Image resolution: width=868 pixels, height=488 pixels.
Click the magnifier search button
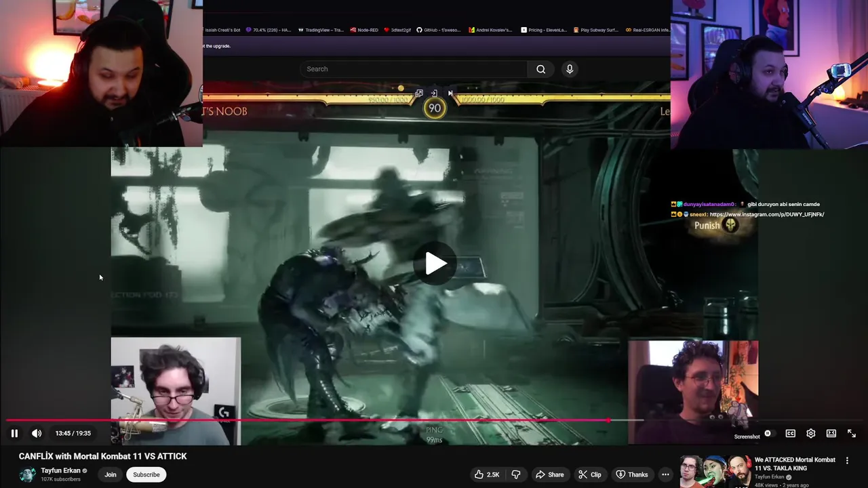540,69
